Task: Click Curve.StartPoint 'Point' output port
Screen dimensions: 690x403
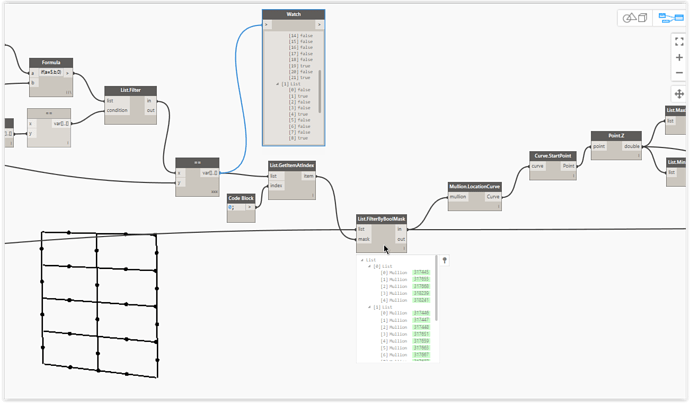Action: point(568,166)
